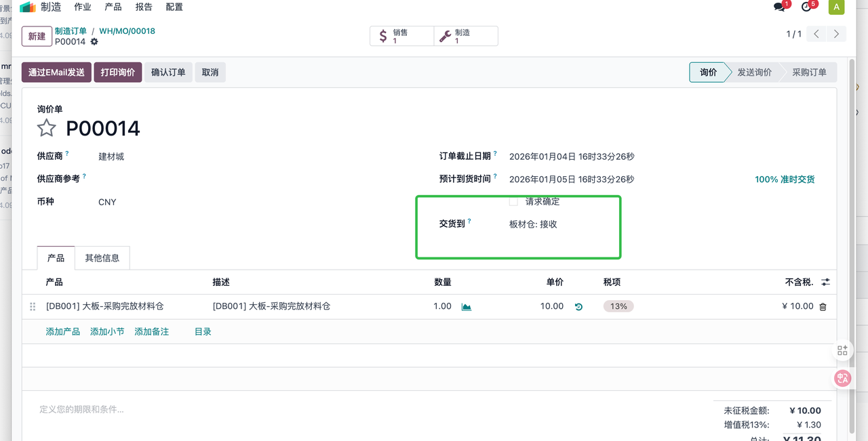Click the 预计到货时间 date field
The width and height of the screenshot is (868, 441).
[572, 180]
